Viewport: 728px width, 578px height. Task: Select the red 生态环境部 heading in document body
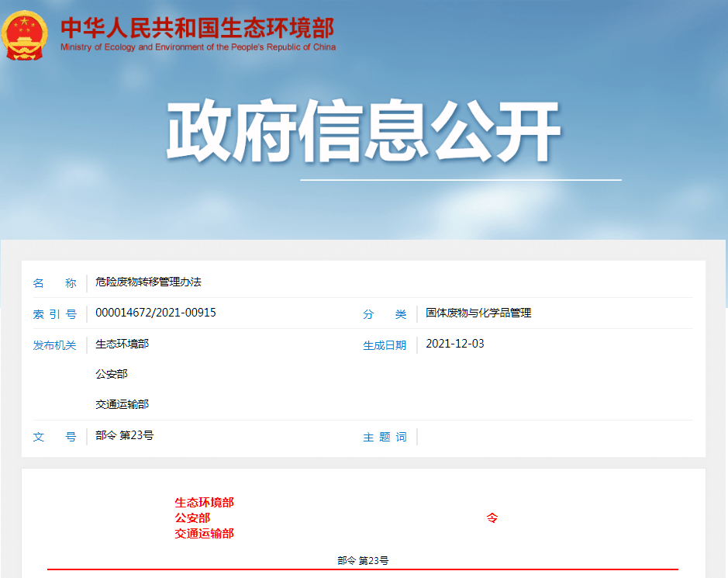pyautogui.click(x=202, y=502)
